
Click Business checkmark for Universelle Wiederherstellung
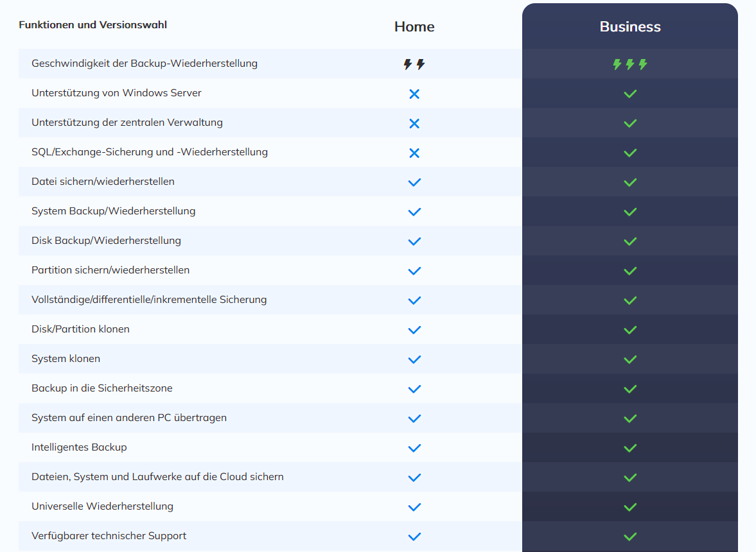[x=630, y=507]
